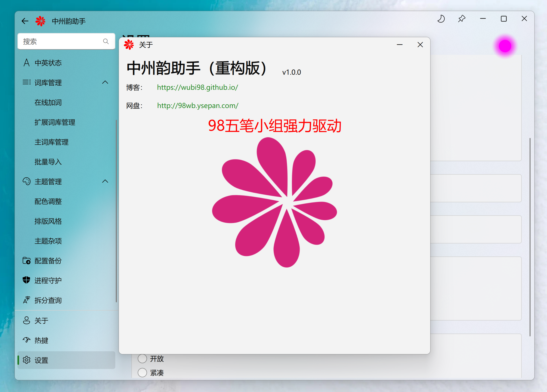
Task: Close the 关于 dialog window
Action: (x=420, y=45)
